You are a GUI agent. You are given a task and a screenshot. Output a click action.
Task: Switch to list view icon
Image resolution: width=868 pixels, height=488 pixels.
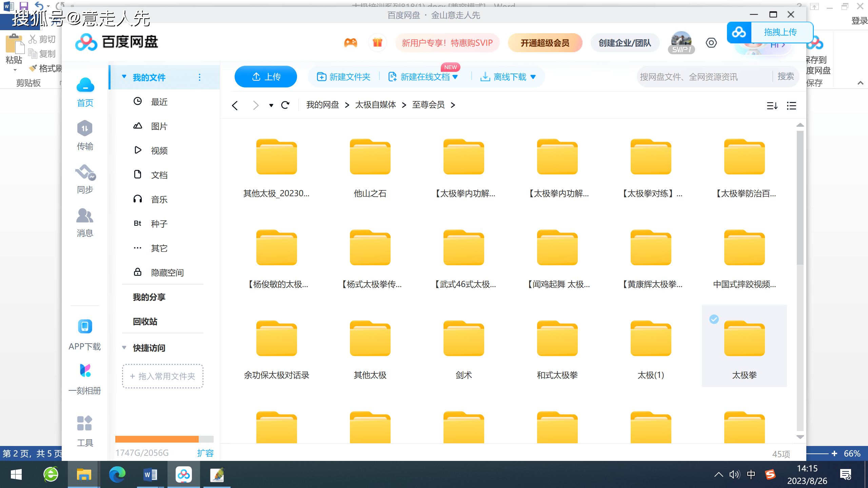(791, 106)
